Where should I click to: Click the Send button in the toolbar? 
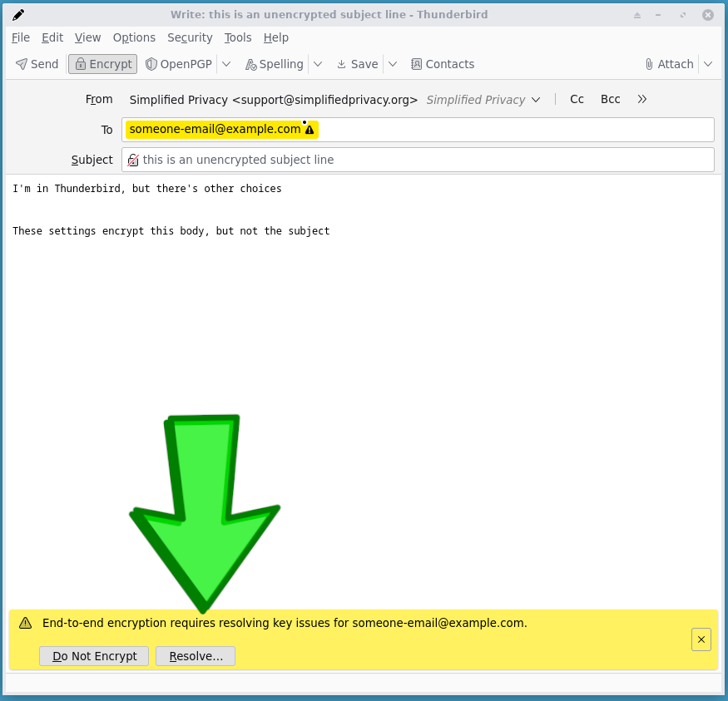tap(37, 64)
